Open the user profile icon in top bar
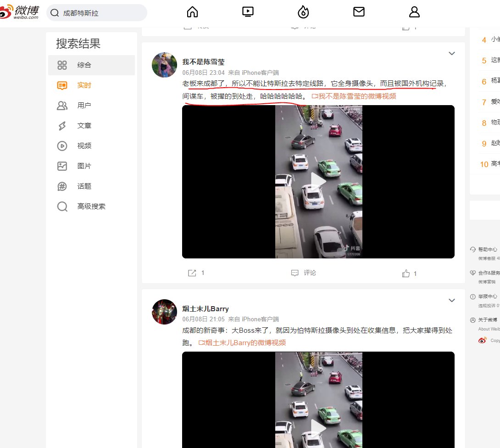Viewport: 500px width, 448px height. pyautogui.click(x=414, y=12)
